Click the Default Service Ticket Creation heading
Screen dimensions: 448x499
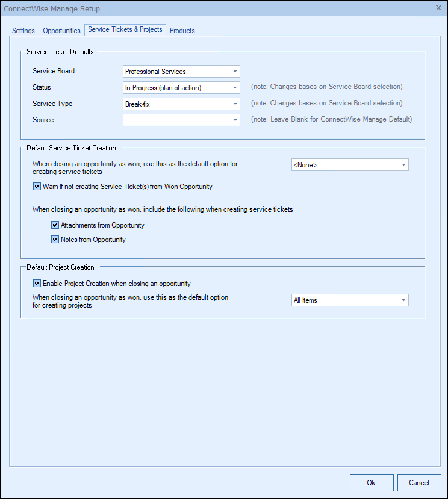(71, 148)
